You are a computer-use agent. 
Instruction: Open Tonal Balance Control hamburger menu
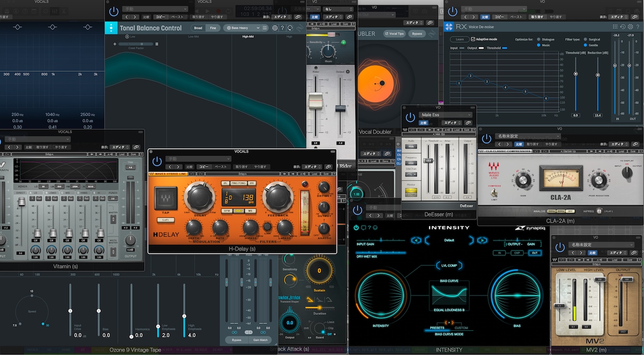click(264, 28)
